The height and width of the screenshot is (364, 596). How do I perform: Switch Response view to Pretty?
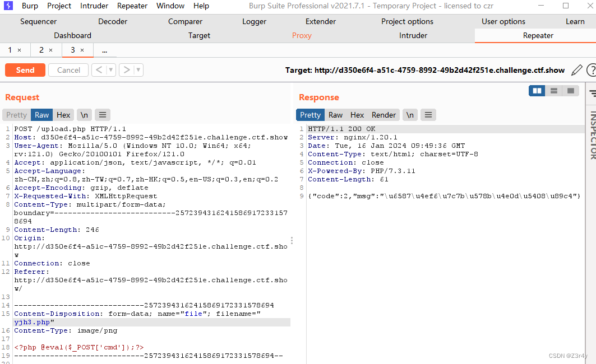point(310,115)
